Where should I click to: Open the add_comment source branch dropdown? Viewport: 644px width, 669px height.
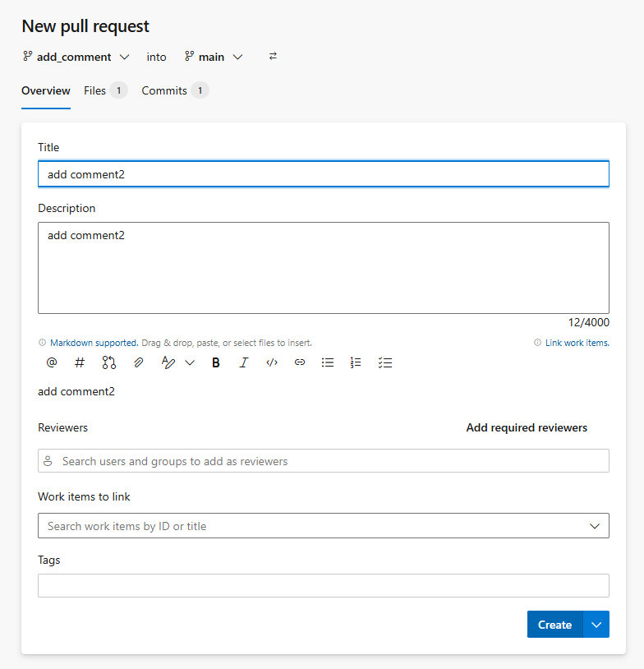pyautogui.click(x=76, y=57)
